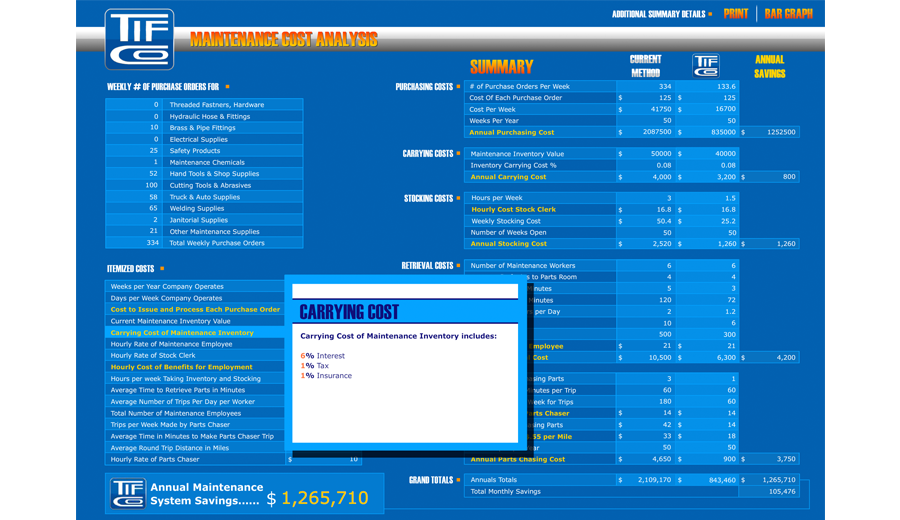The width and height of the screenshot is (900, 520).
Task: Click the marker next to Weekly # of Purchase Orders
Action: click(227, 87)
